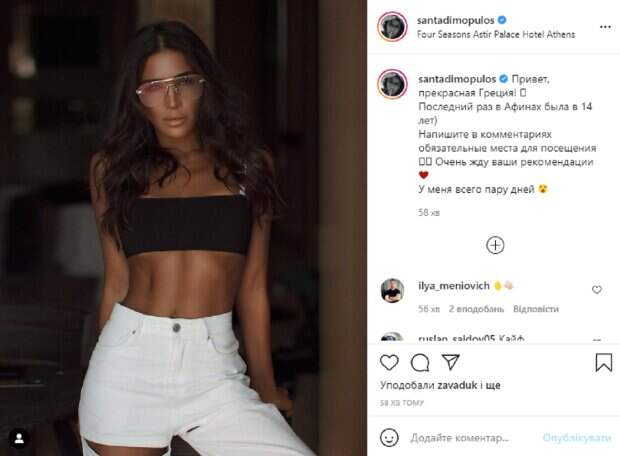Share post via paper plane icon
Image resolution: width=620 pixels, height=456 pixels.
click(x=450, y=362)
